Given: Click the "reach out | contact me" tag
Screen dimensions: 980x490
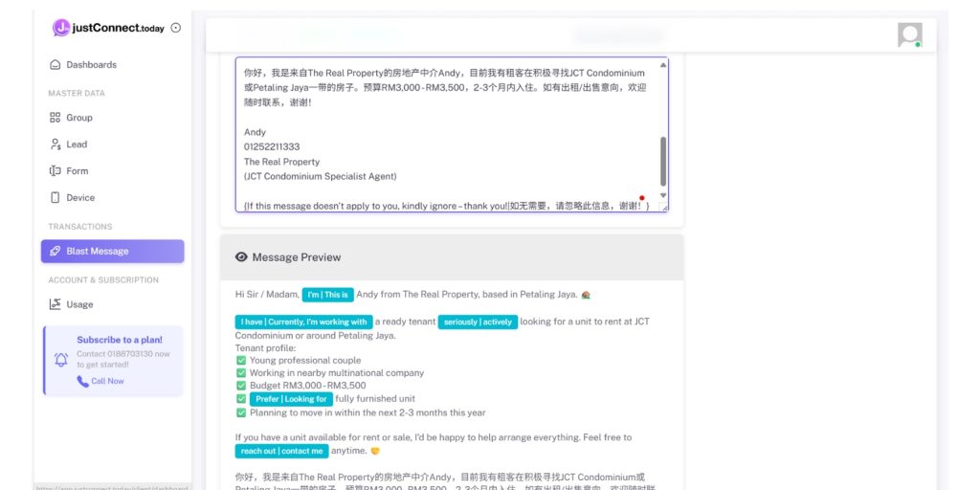Looking at the screenshot, I should (x=282, y=452).
